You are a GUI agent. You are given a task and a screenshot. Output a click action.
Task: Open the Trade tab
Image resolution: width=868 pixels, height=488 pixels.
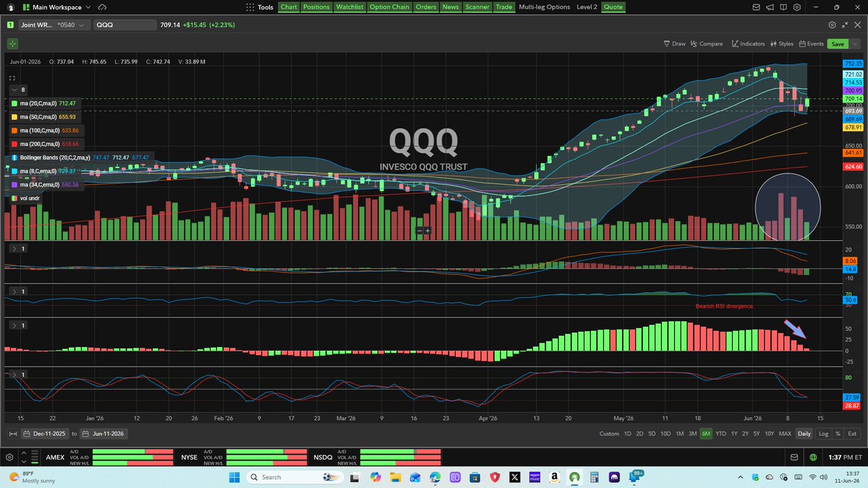click(x=503, y=7)
